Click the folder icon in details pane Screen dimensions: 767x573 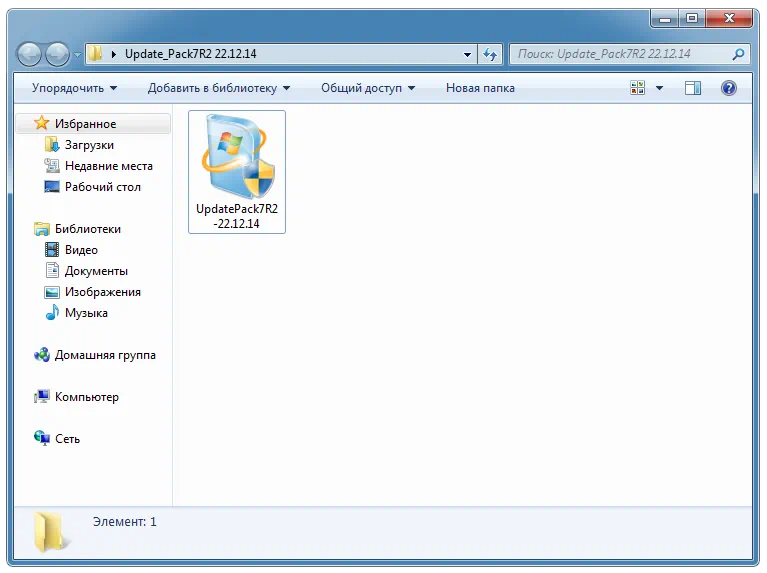point(51,532)
